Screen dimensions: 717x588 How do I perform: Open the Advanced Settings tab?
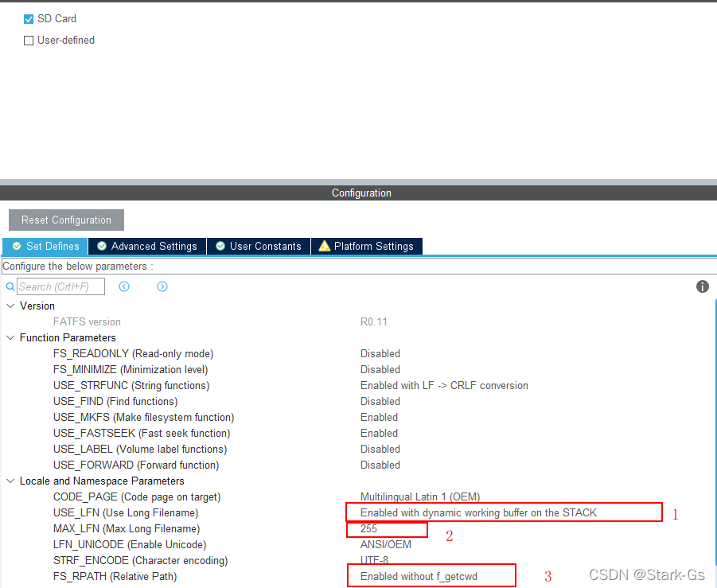point(147,247)
